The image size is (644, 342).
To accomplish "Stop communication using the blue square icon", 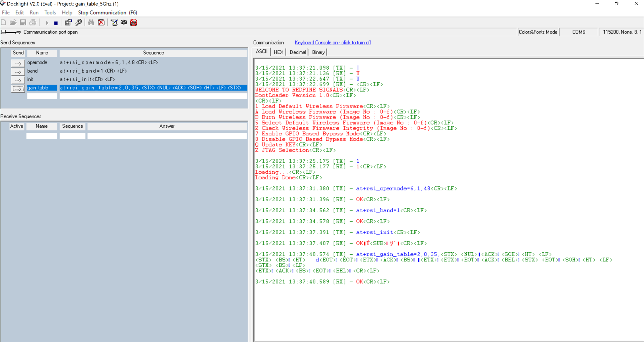I will coord(56,22).
